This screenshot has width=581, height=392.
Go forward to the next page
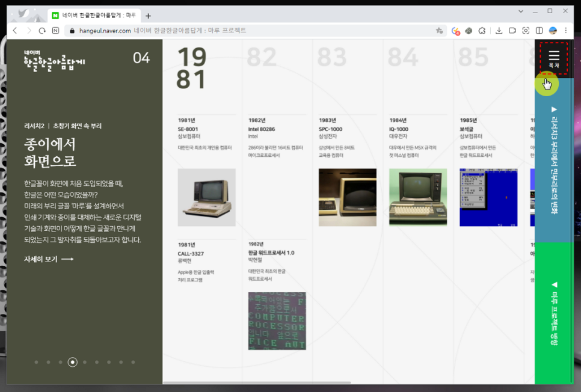[29, 31]
